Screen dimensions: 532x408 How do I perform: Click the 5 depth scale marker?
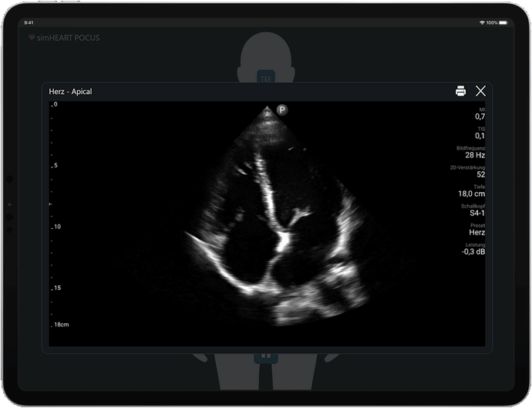tap(56, 165)
